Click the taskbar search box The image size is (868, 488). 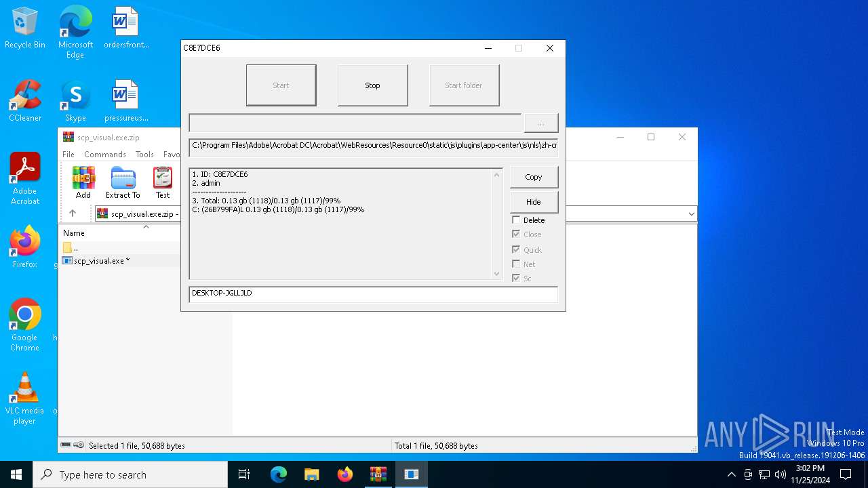(130, 474)
